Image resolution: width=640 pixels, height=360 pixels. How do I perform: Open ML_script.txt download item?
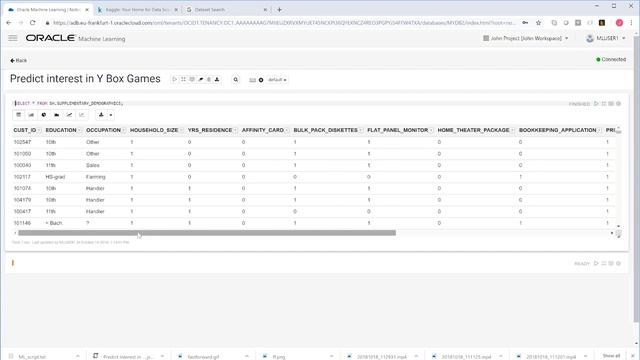click(x=43, y=356)
